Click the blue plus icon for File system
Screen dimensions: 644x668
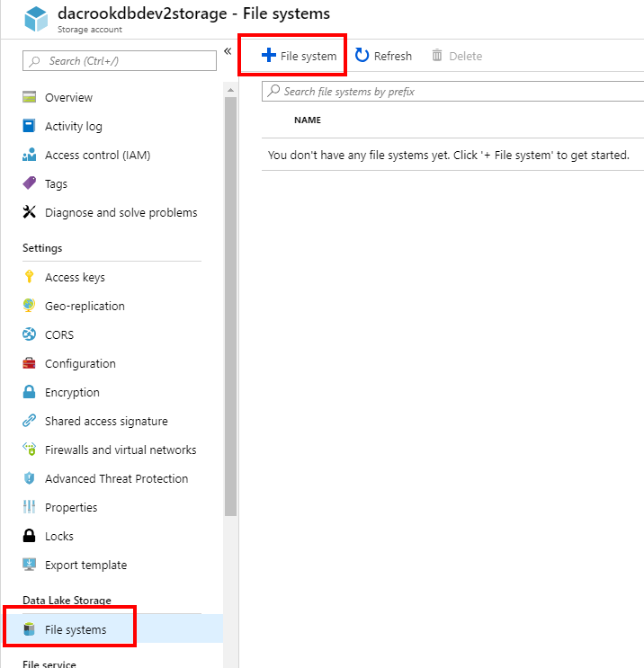(x=269, y=55)
